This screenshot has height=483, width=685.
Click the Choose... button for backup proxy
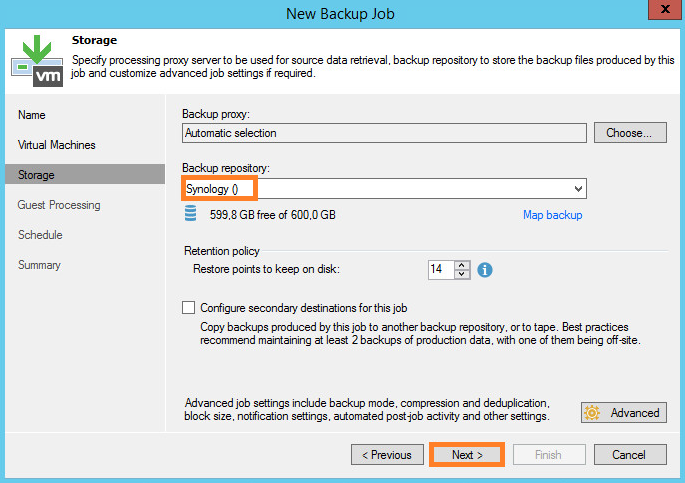coord(630,133)
